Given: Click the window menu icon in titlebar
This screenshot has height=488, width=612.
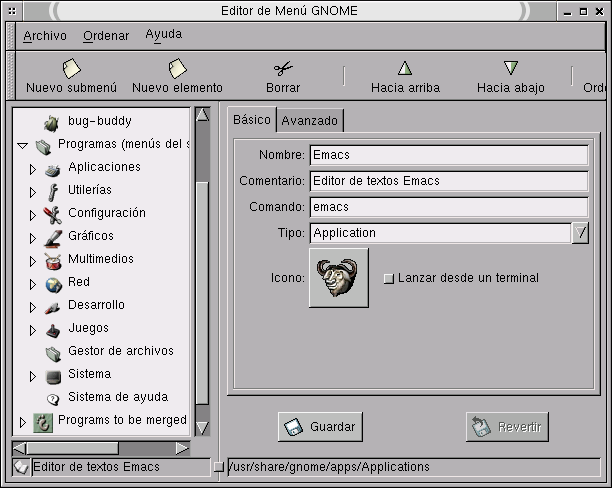Looking at the screenshot, I should pyautogui.click(x=12, y=11).
